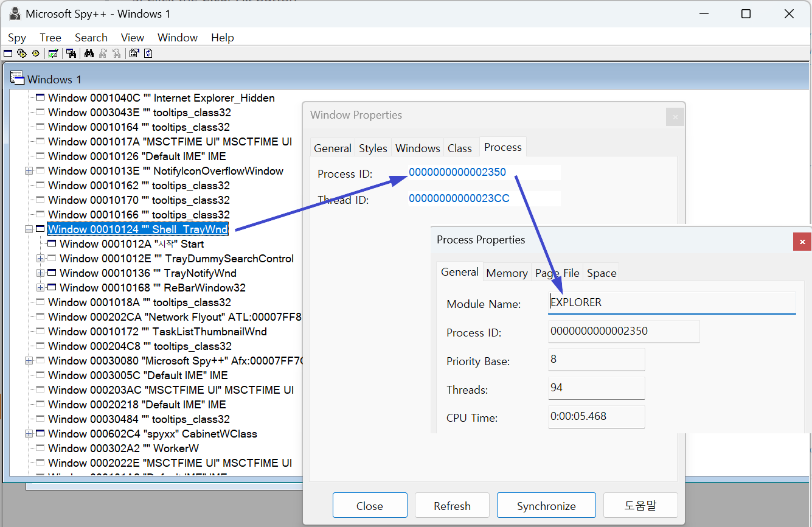Screen dimensions: 812x527
Task: Open the Spy menu
Action: 17,38
